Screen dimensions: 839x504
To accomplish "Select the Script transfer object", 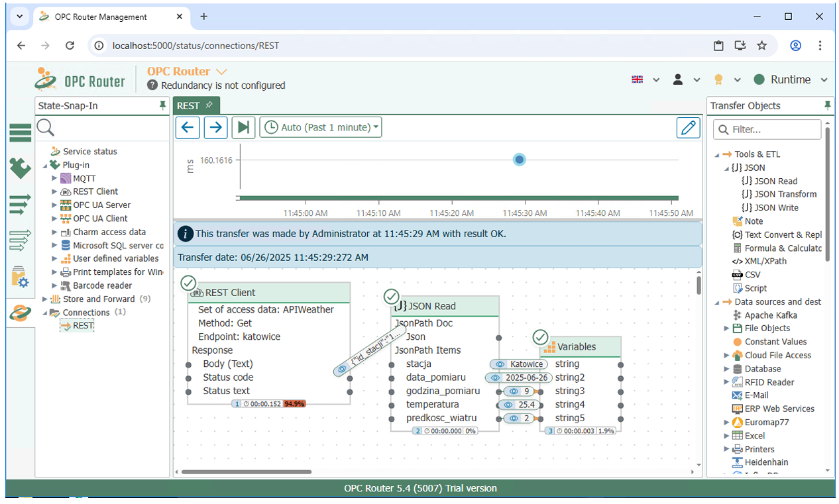I will (x=750, y=288).
